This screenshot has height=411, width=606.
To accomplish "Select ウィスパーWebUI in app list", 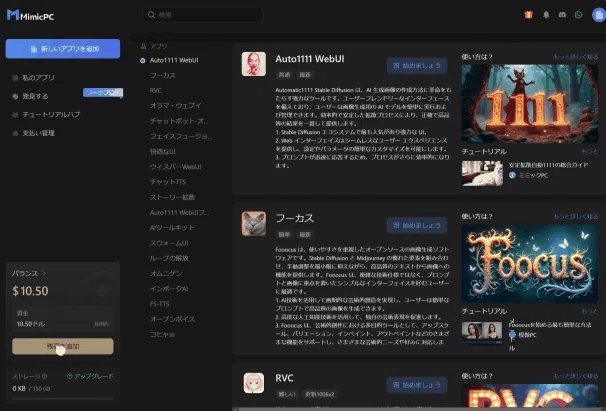I will pos(175,167).
